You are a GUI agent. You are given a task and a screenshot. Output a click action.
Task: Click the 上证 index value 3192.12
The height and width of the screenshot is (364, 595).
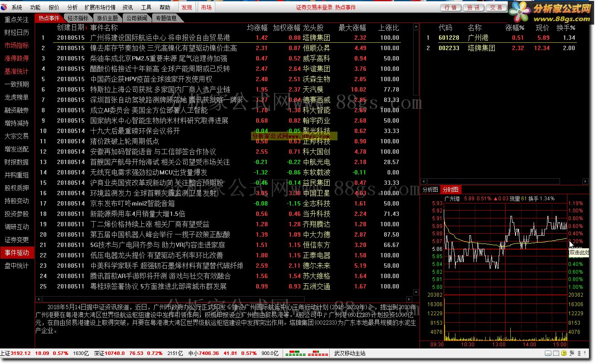(21, 354)
